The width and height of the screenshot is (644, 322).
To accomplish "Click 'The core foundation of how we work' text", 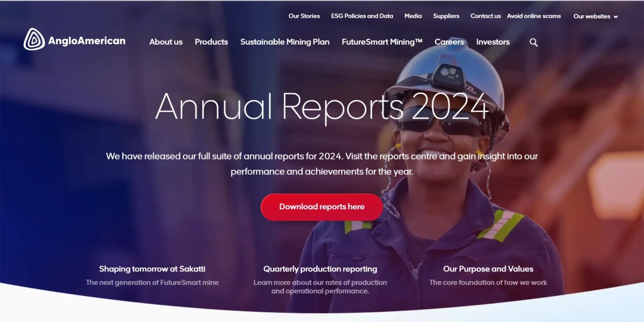I will click(x=488, y=282).
